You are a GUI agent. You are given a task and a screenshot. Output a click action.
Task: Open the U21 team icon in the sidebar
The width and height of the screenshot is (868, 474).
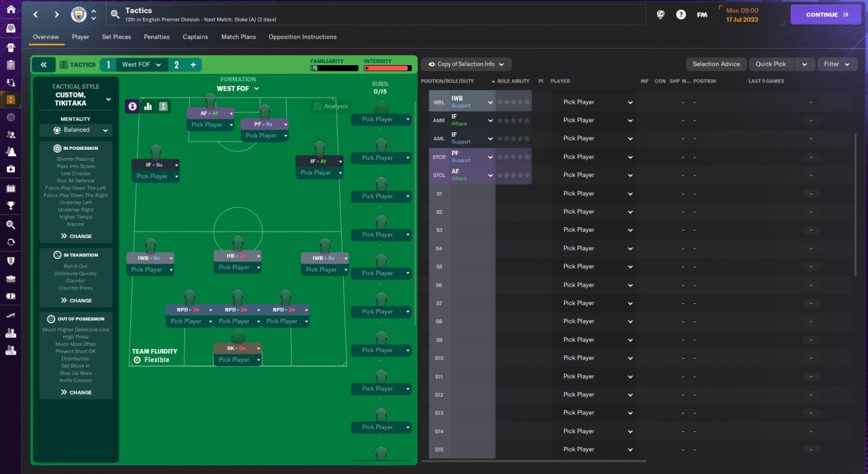click(10, 333)
